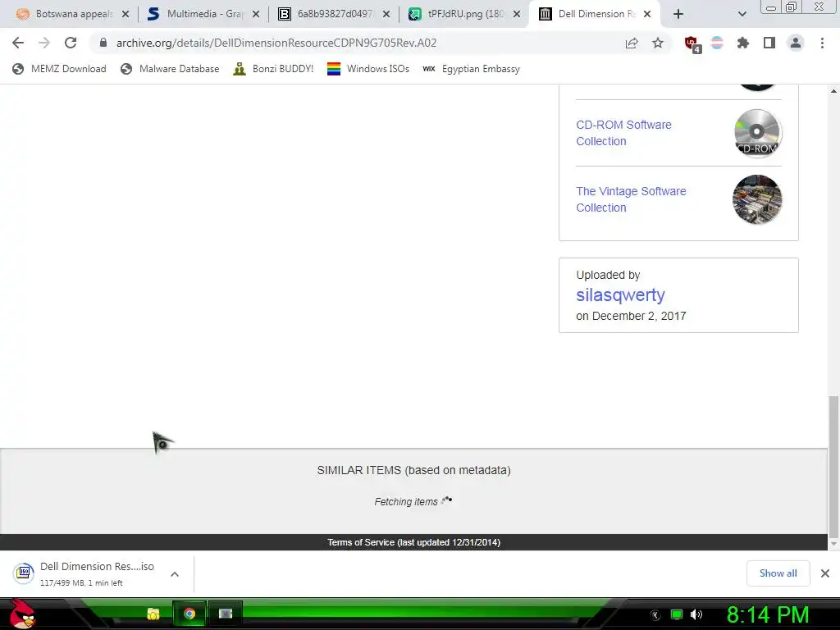This screenshot has height=630, width=840.
Task: Open the Windows ISOs bookmark
Action: coord(368,69)
